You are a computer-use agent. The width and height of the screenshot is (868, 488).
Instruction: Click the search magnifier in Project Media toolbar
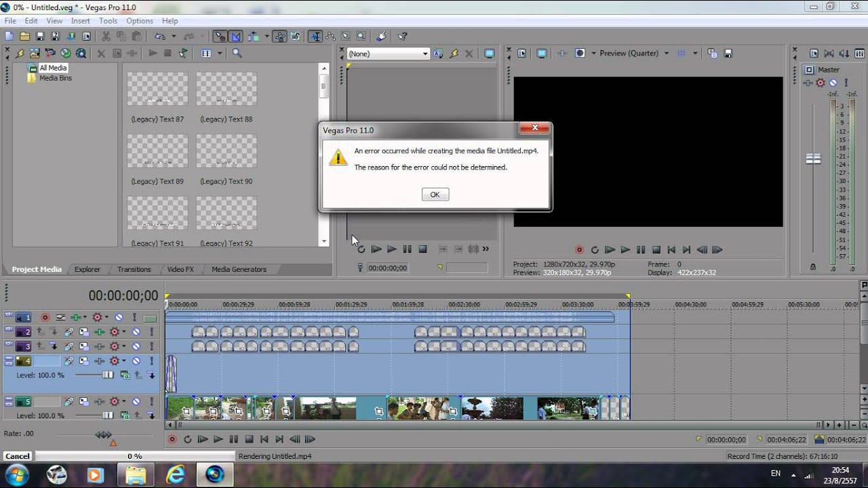coord(237,54)
